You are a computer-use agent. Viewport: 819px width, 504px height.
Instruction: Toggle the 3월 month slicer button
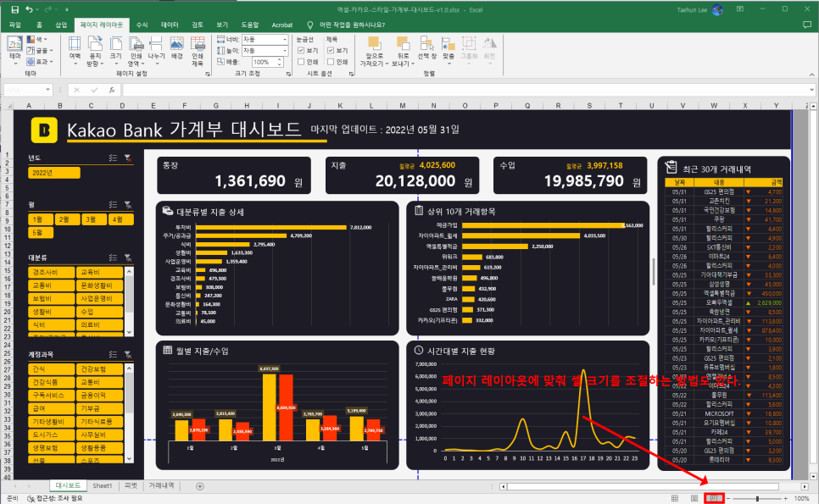tap(94, 219)
